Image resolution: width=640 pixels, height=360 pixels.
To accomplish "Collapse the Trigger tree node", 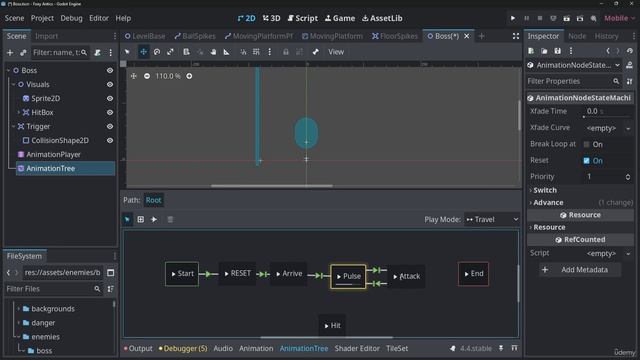I will (13, 127).
